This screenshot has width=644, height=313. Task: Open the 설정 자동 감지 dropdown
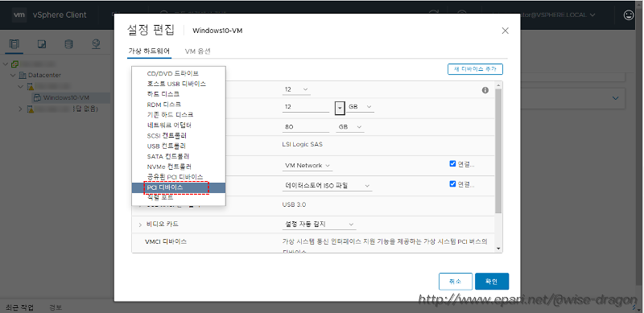(x=319, y=224)
